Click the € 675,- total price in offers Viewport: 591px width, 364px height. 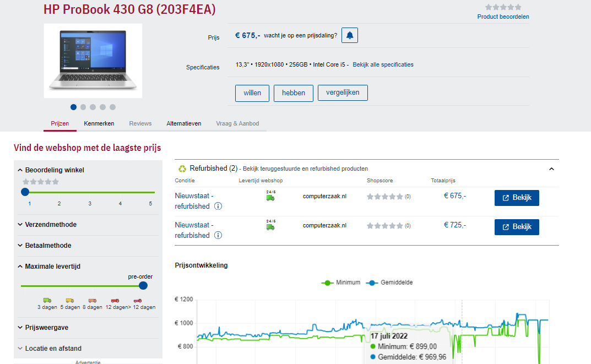455,195
